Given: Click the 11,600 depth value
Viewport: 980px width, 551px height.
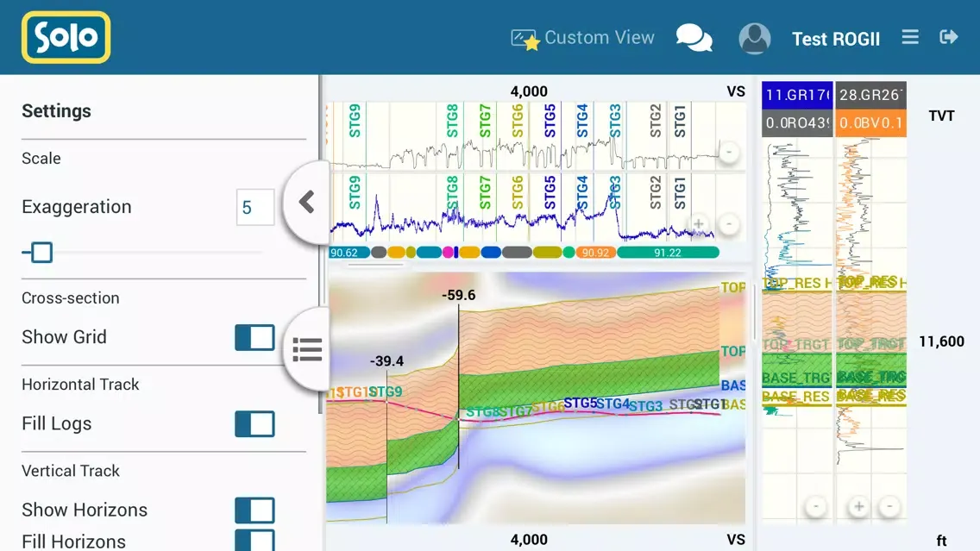Looking at the screenshot, I should point(941,341).
